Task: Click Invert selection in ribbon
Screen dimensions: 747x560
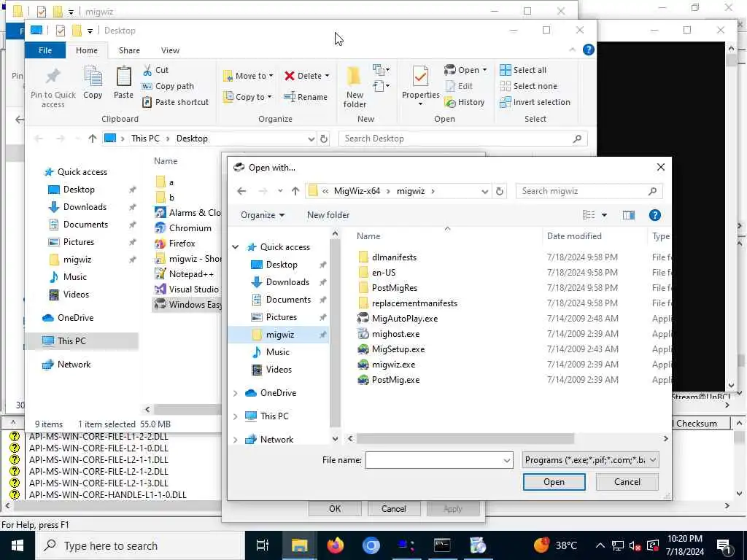Action: pos(535,102)
